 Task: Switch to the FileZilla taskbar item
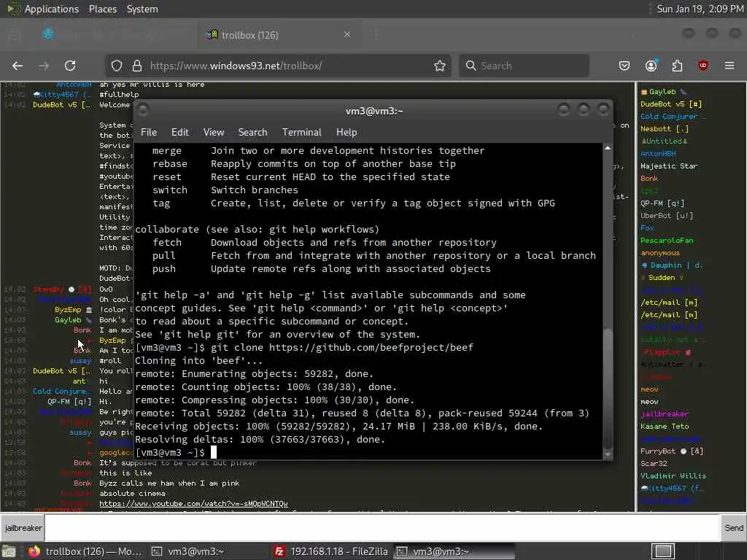pyautogui.click(x=332, y=551)
